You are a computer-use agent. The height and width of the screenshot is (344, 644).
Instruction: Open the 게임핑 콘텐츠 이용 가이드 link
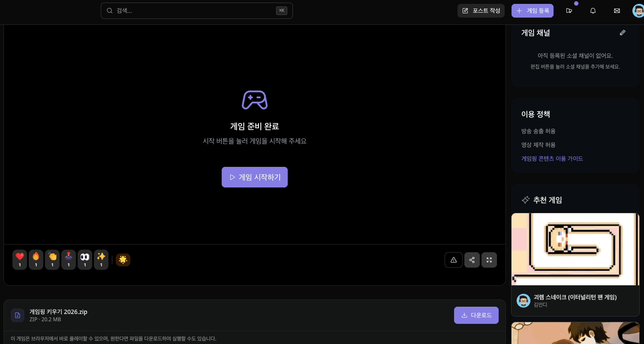coord(552,158)
